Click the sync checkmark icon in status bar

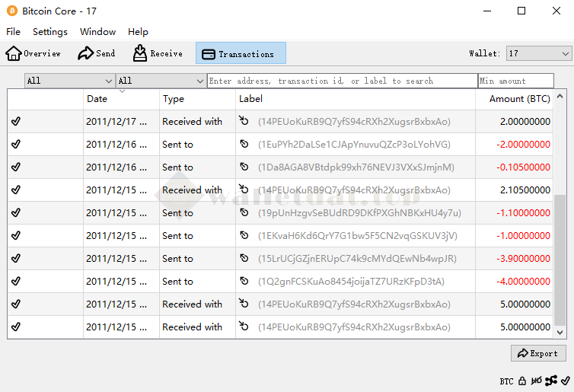pos(565,381)
